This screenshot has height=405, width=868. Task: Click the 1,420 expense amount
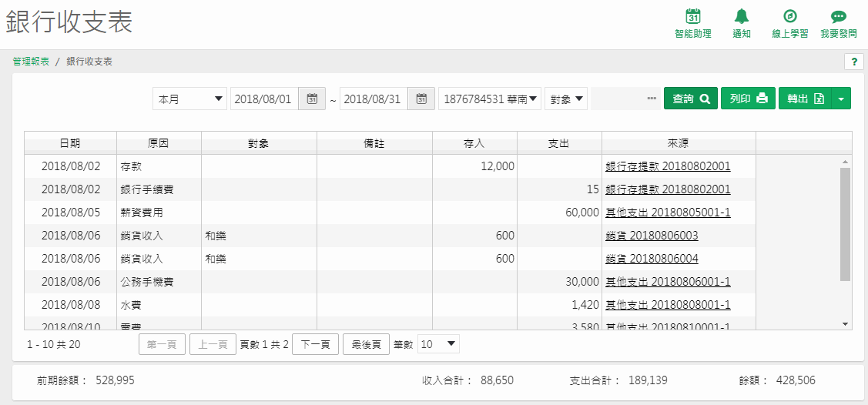[x=585, y=305]
